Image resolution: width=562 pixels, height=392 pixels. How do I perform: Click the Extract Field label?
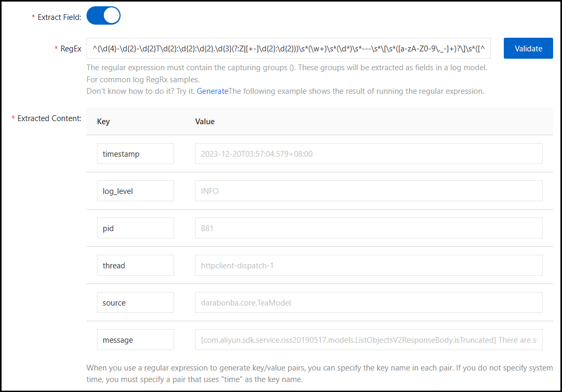click(59, 17)
